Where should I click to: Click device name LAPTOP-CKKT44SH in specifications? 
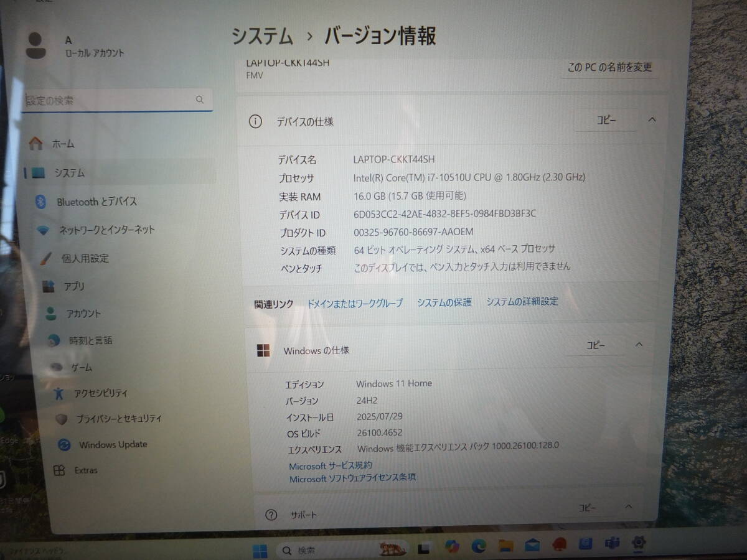tap(394, 159)
